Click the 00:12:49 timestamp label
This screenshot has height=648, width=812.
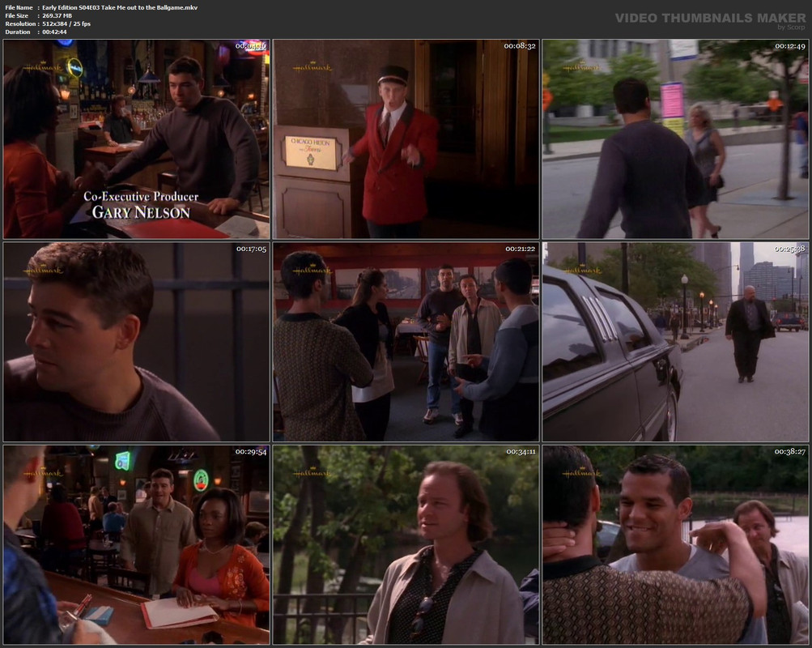(x=789, y=46)
